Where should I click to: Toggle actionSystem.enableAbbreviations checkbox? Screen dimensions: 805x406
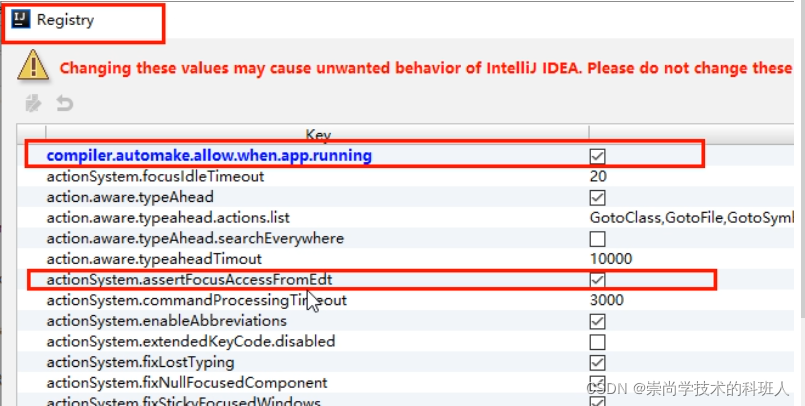pos(598,321)
